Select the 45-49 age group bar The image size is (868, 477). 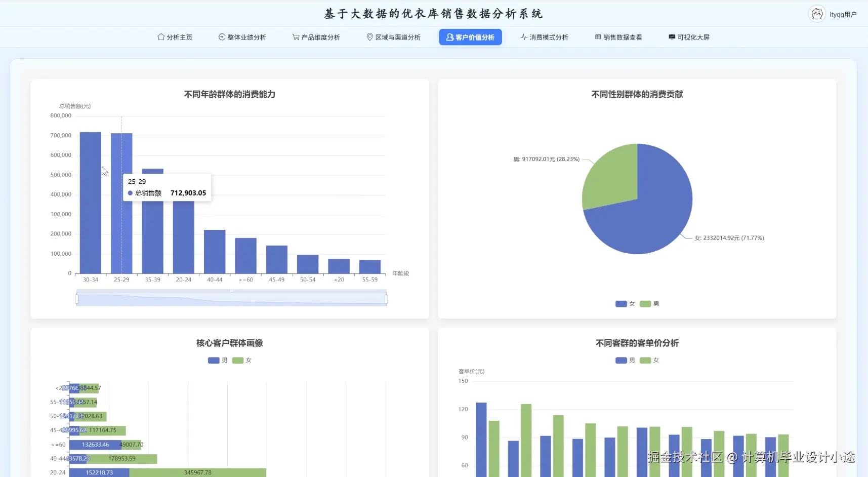(x=277, y=260)
